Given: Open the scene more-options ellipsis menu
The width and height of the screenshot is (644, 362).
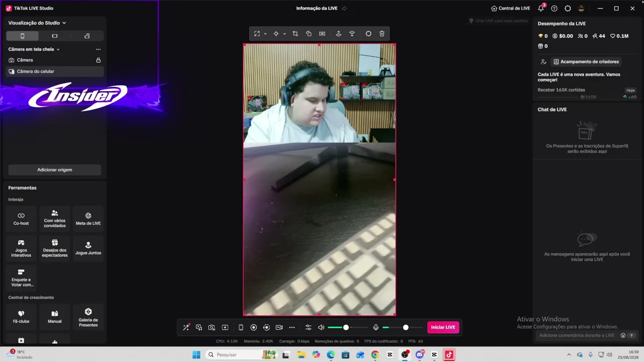Looking at the screenshot, I should coord(98,49).
